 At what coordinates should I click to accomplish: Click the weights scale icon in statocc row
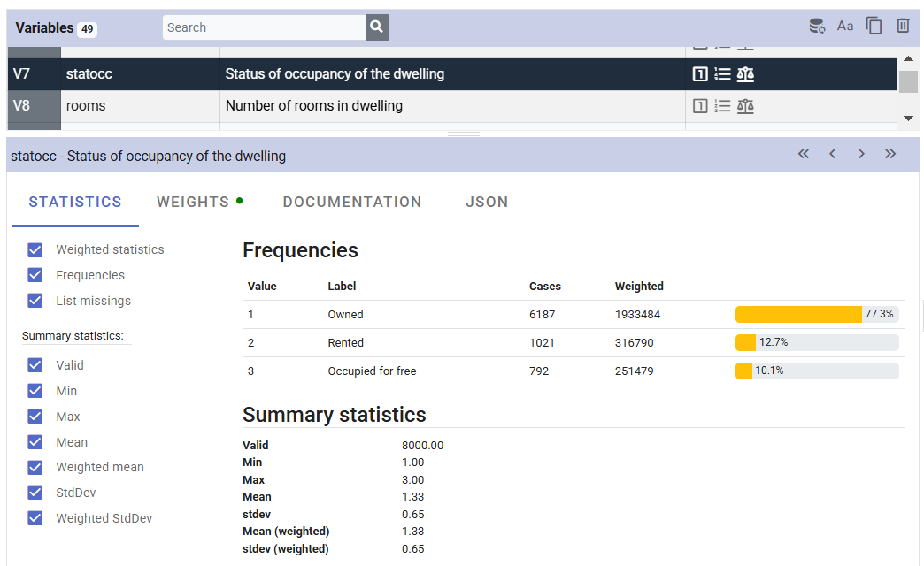745,74
